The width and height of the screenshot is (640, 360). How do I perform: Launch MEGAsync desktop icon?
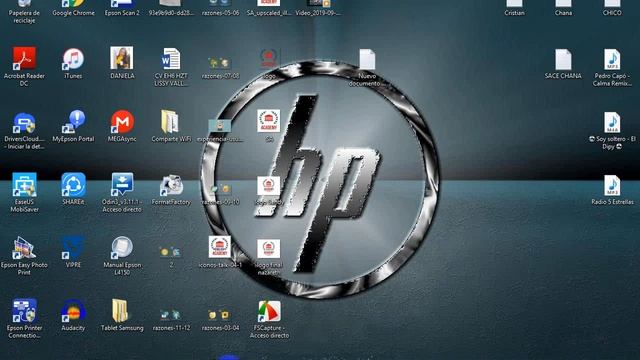pos(122,122)
